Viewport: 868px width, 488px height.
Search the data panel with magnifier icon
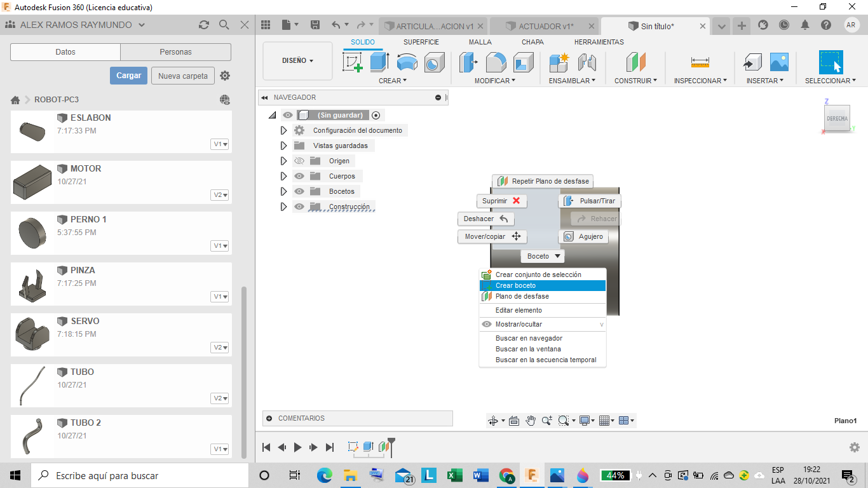(224, 25)
